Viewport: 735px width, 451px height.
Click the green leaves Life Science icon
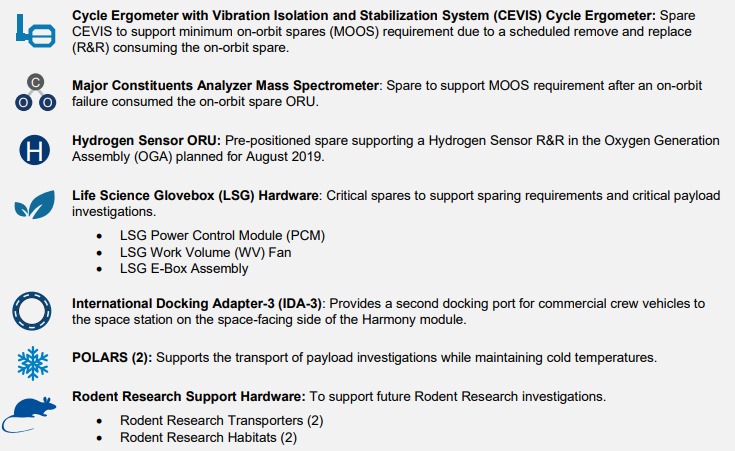35,204
